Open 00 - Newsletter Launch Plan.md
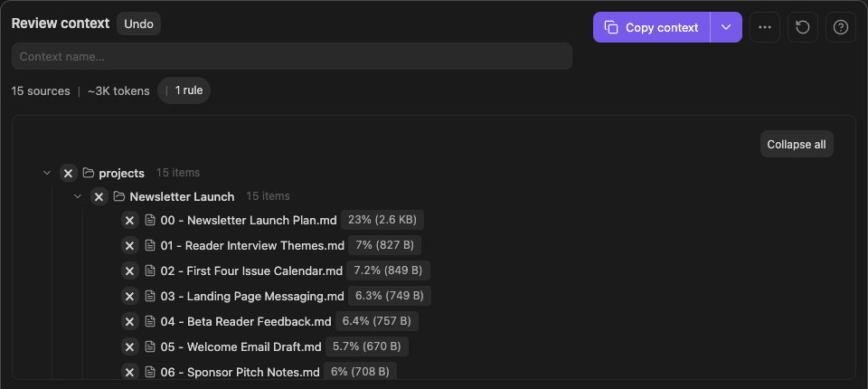 click(249, 220)
